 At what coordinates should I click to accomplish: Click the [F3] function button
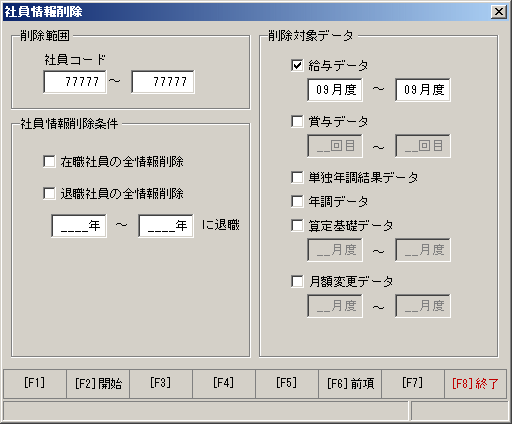pyautogui.click(x=161, y=384)
